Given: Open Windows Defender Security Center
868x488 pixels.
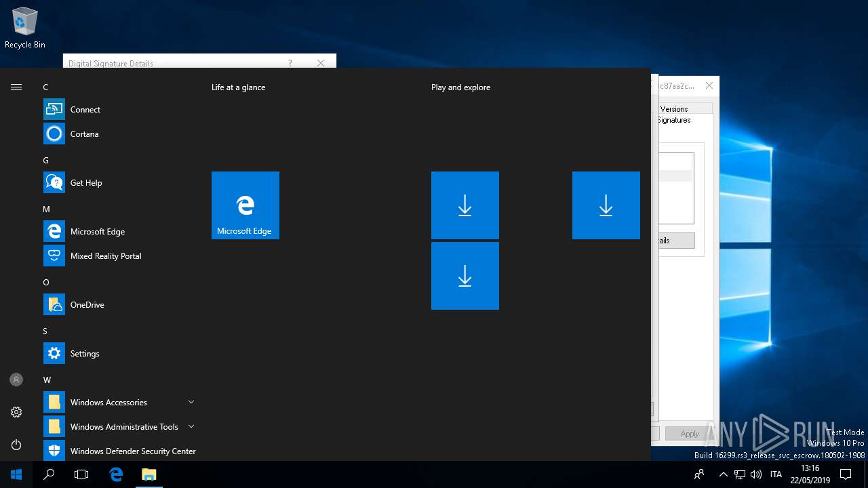Looking at the screenshot, I should pyautogui.click(x=119, y=451).
